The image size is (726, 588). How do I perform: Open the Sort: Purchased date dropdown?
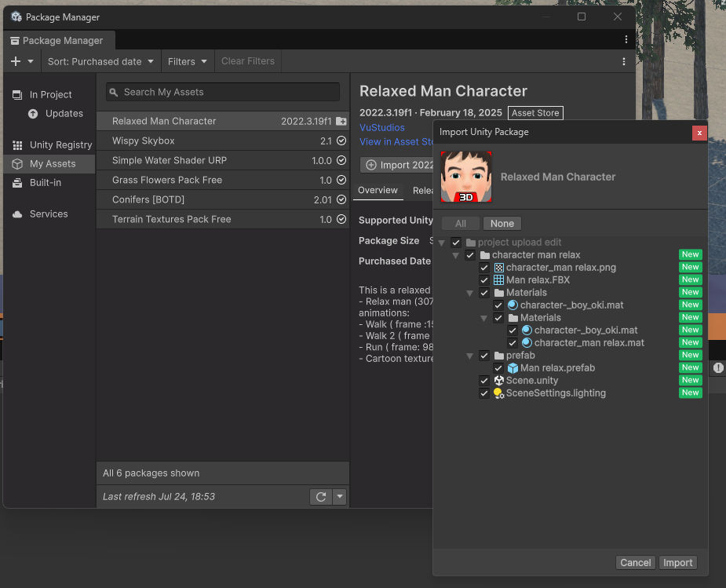pos(100,61)
